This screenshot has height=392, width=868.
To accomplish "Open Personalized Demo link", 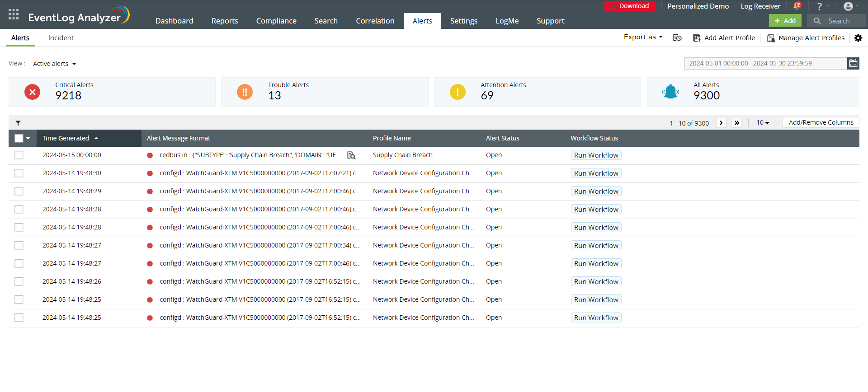I will tap(698, 6).
